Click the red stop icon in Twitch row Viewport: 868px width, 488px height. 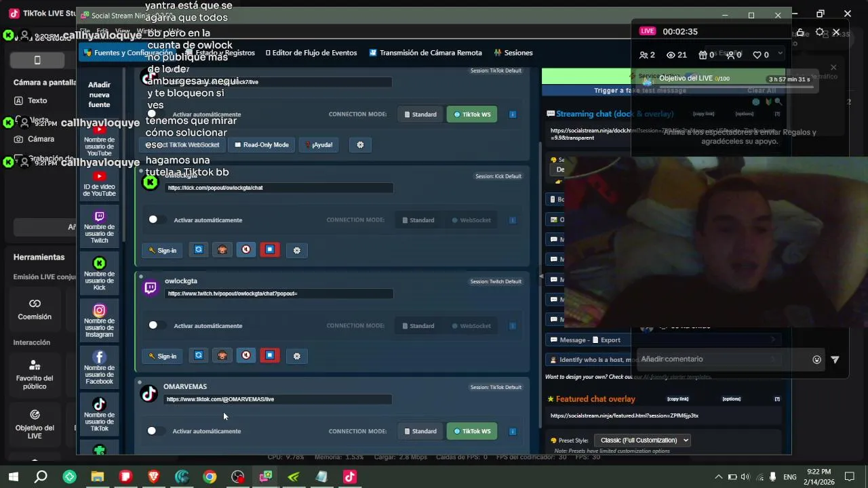coord(270,356)
